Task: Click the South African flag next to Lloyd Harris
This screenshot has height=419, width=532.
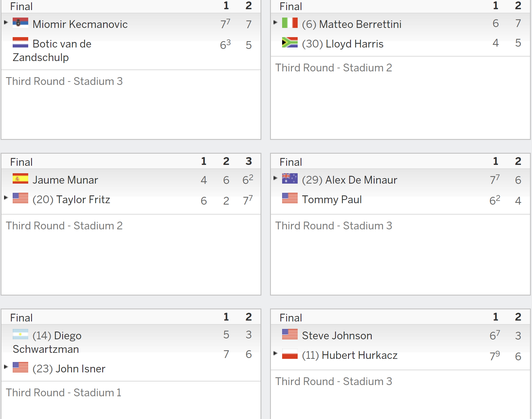Action: point(290,42)
